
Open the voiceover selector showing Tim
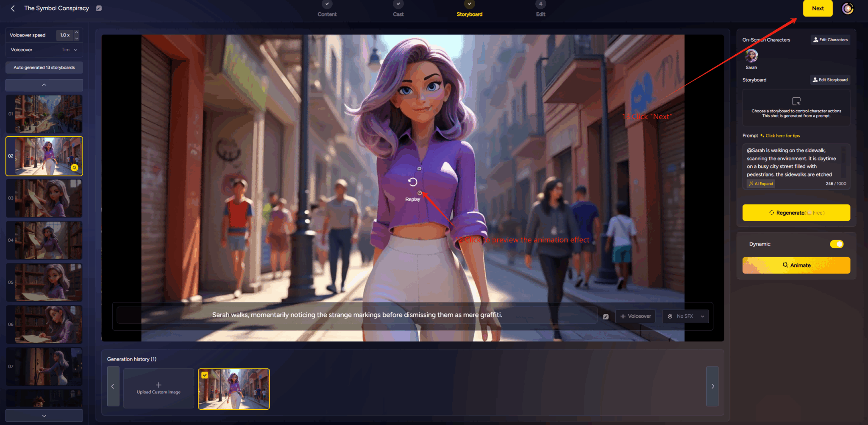tap(68, 50)
